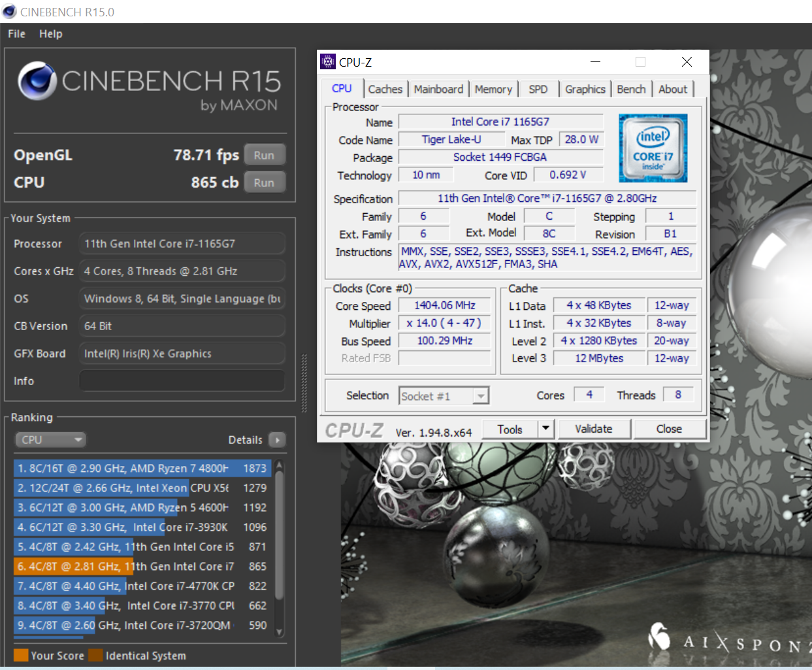Click the Bus Speed value 100.29 MHz

[x=445, y=341]
